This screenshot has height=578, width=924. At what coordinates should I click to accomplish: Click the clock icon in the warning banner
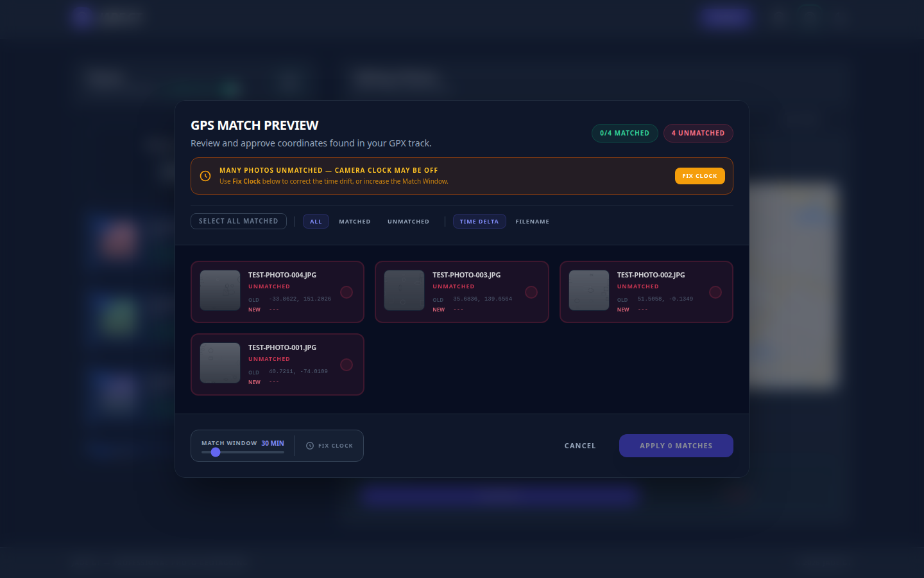click(205, 176)
